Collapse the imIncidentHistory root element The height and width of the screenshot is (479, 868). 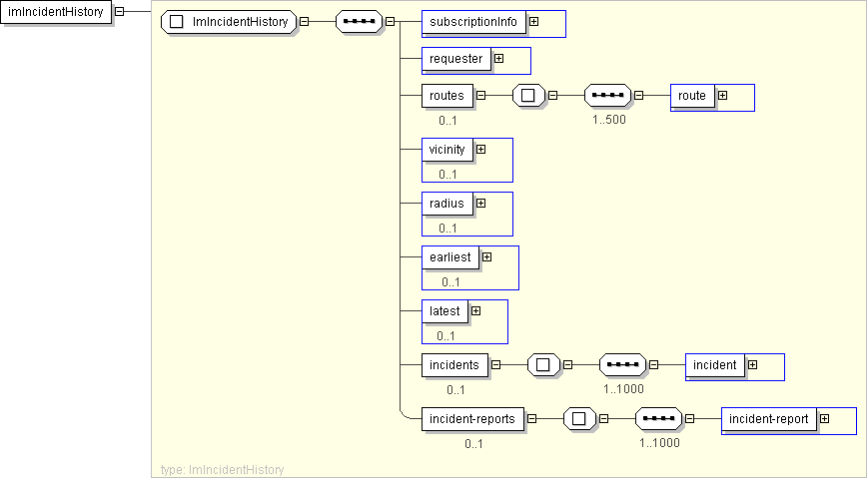point(120,12)
